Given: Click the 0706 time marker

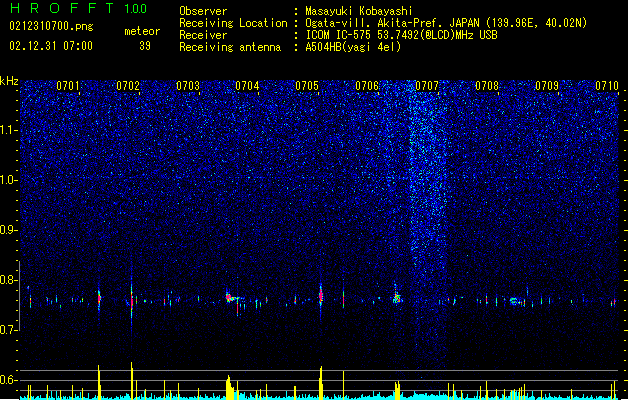Looking at the screenshot, I should [367, 86].
